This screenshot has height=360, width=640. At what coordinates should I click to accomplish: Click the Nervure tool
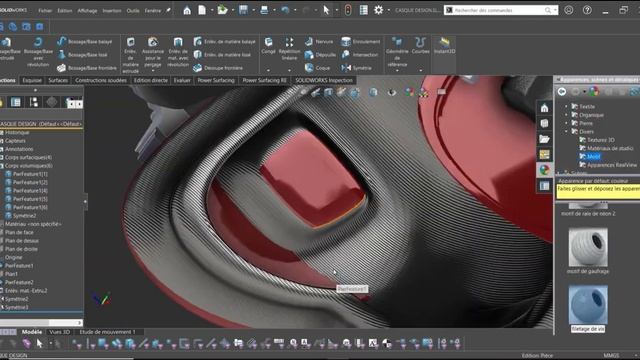(319, 42)
